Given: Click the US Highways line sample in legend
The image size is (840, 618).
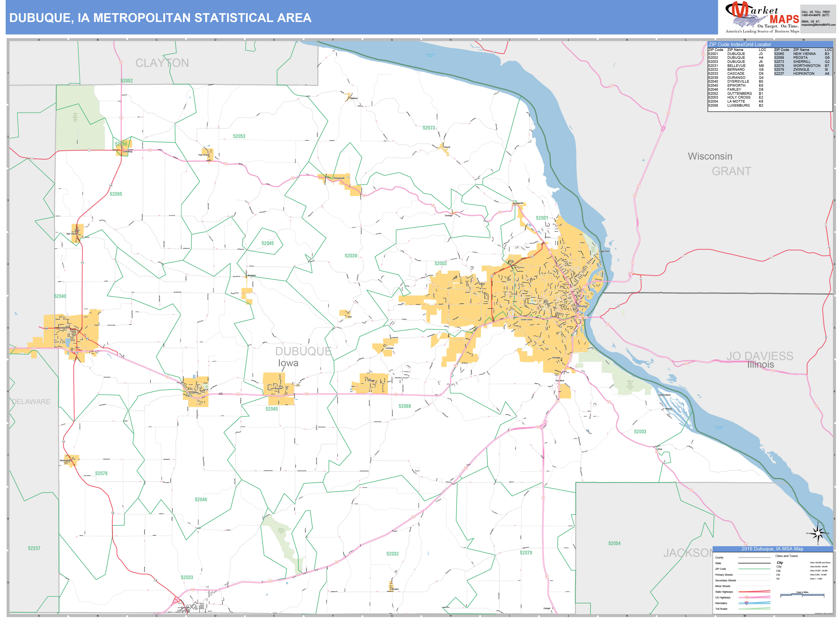Looking at the screenshot, I should 754,597.
